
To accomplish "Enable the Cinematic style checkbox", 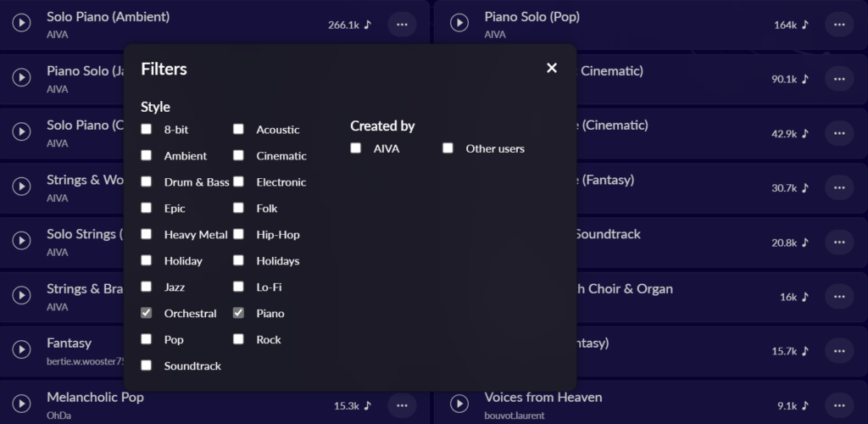I will (x=238, y=155).
